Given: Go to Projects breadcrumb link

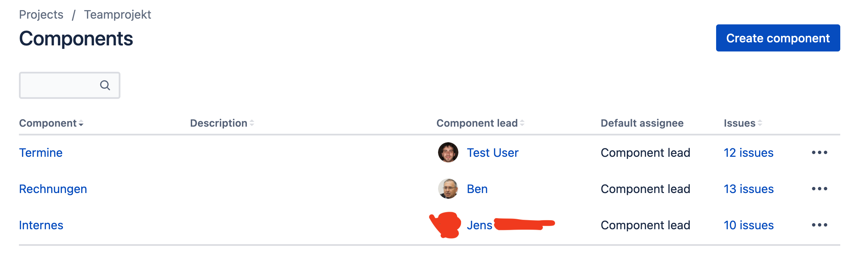Looking at the screenshot, I should [41, 15].
